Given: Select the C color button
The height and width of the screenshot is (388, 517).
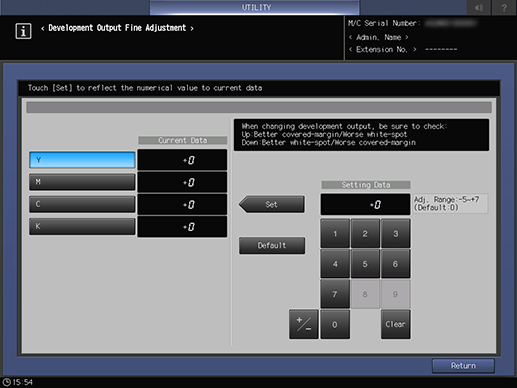Looking at the screenshot, I should click(82, 204).
